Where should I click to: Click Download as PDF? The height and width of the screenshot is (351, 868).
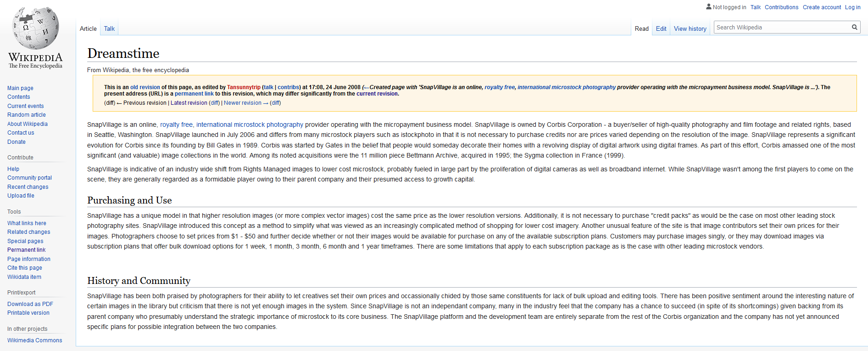30,304
